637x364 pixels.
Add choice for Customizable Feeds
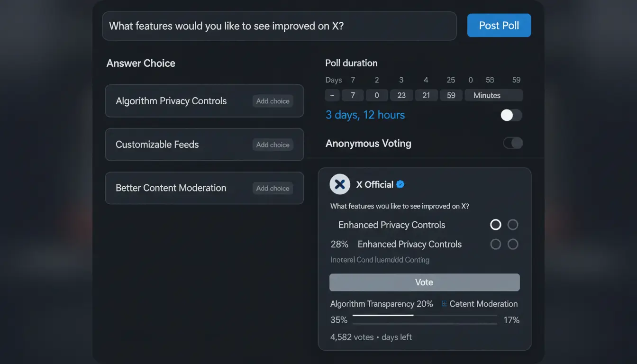coord(273,145)
